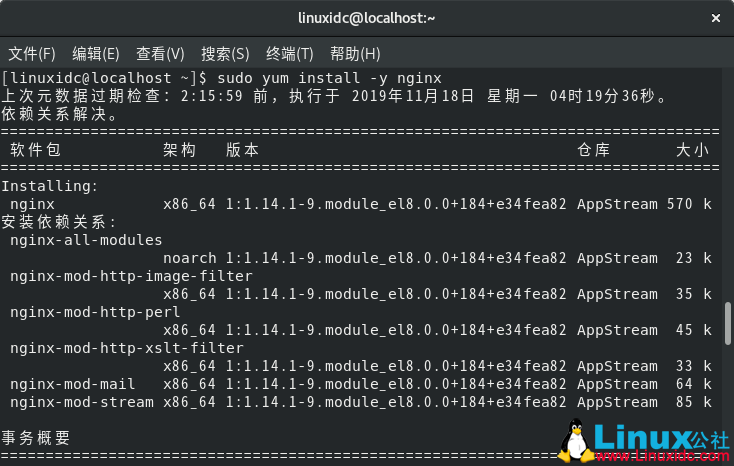
Task: Click the nginx-mod-http-xslt-filter package name
Action: [x=127, y=348]
